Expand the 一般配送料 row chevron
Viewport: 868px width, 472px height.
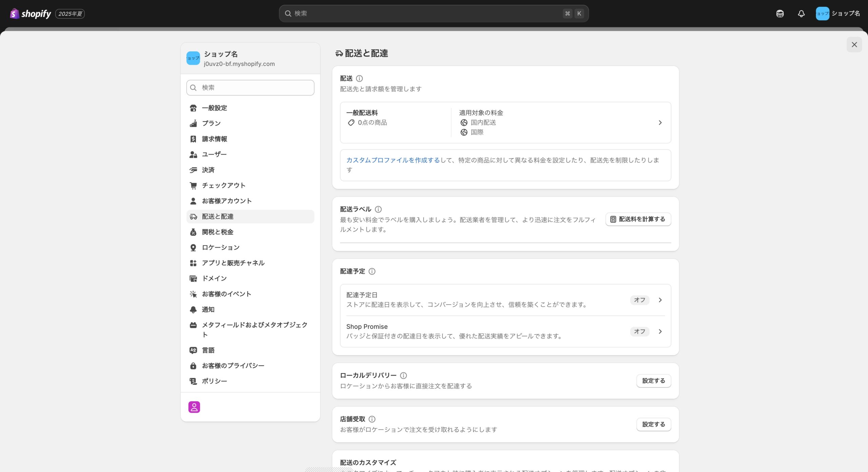pyautogui.click(x=660, y=123)
